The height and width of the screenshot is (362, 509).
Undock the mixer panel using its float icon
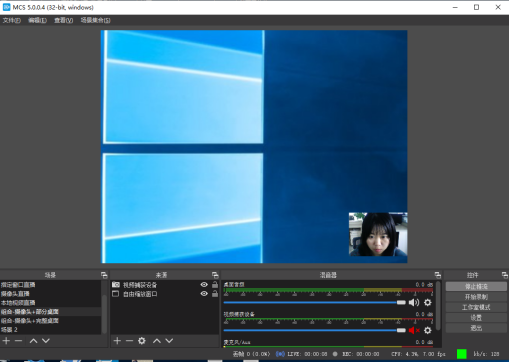tap(438, 275)
